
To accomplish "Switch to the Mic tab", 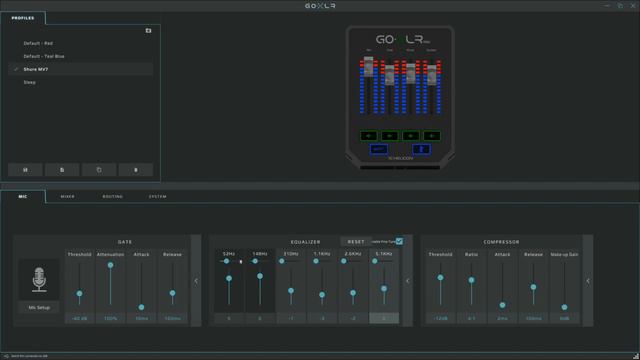I will coord(23,197).
